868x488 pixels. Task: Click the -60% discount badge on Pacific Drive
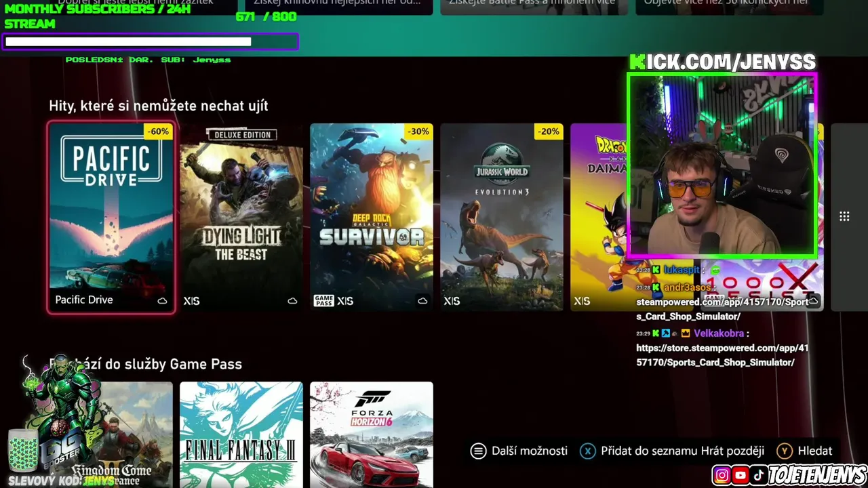(158, 131)
